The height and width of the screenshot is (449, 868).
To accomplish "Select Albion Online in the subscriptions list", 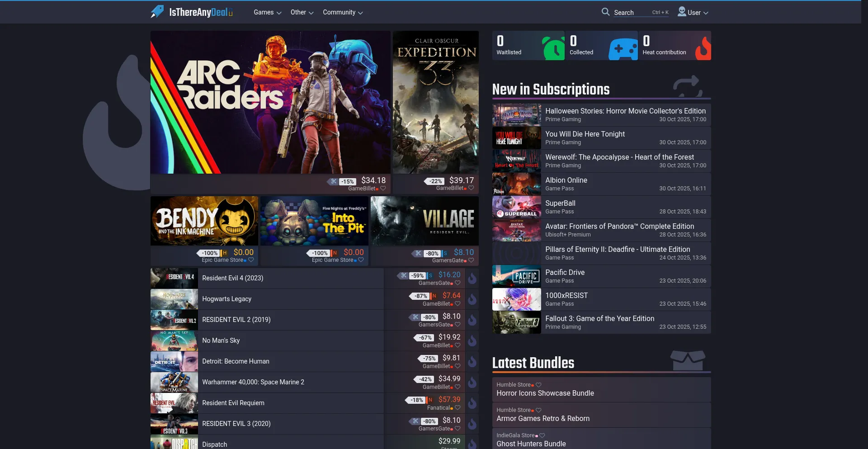I will pos(566,180).
